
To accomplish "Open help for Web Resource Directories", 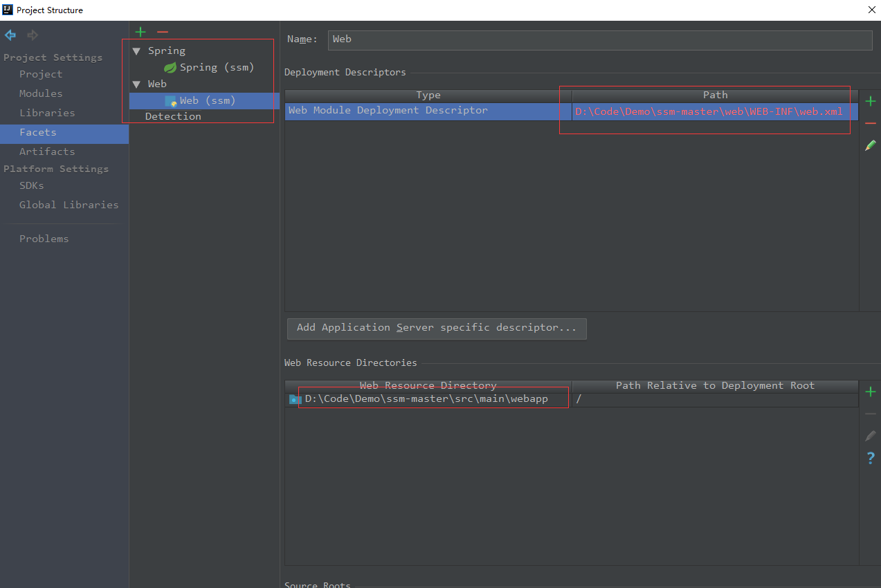I will pyautogui.click(x=871, y=458).
